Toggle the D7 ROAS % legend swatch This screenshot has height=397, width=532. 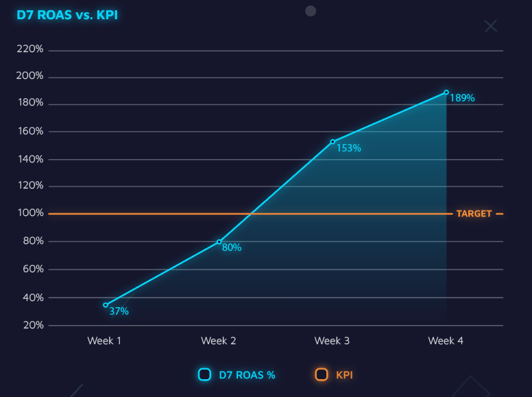(x=204, y=374)
